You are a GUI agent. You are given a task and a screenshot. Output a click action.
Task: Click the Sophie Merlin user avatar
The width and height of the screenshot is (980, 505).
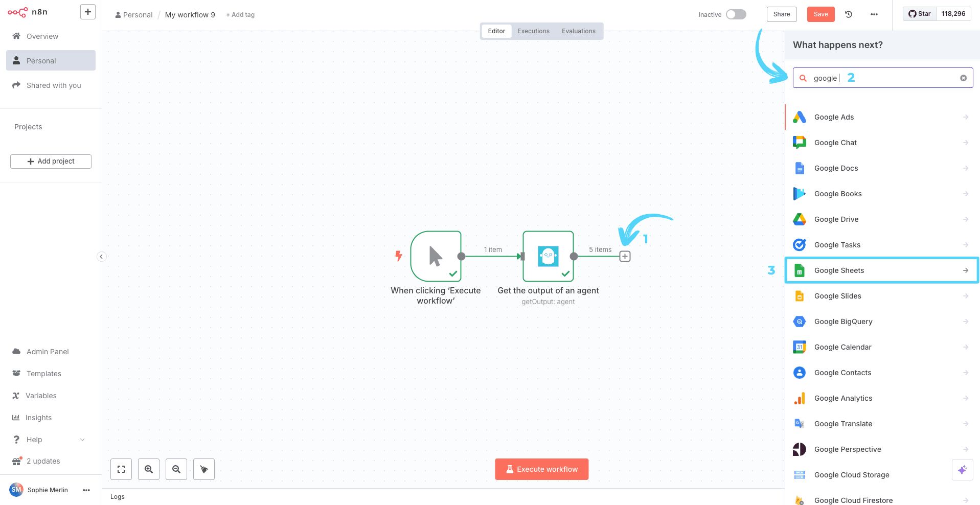click(16, 490)
